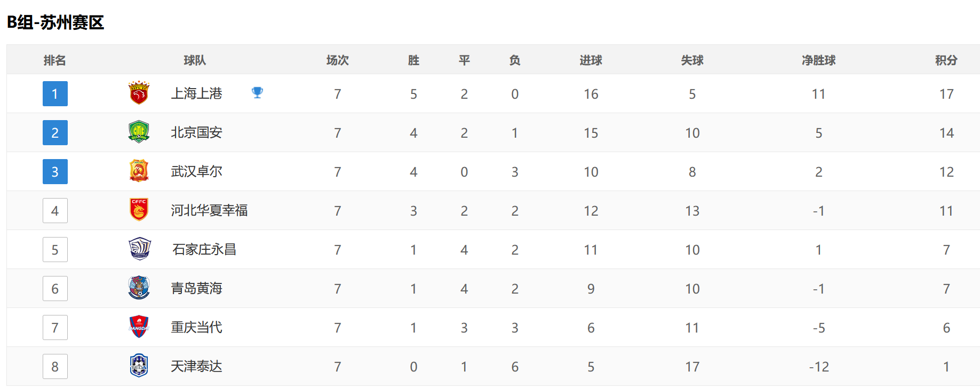Click the Hebei CFFC (河北华夏幸福) team badge
The image size is (980, 387).
139,210
